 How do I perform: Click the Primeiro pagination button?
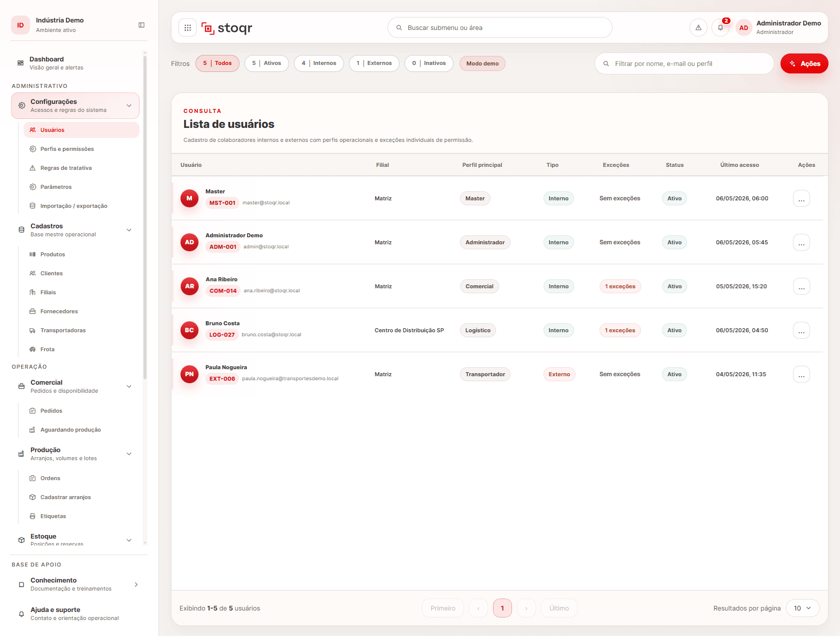click(443, 608)
